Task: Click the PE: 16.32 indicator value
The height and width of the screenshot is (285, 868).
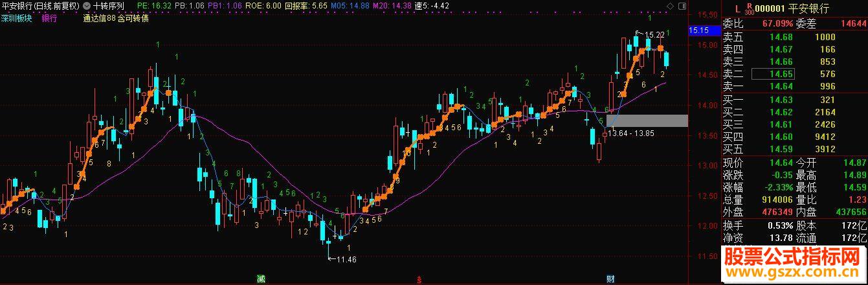Action: tap(155, 5)
